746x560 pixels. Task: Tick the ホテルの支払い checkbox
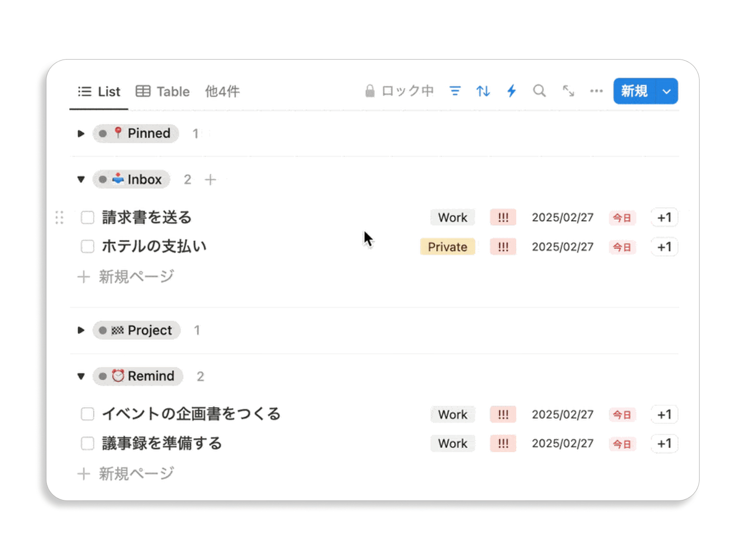coord(88,246)
